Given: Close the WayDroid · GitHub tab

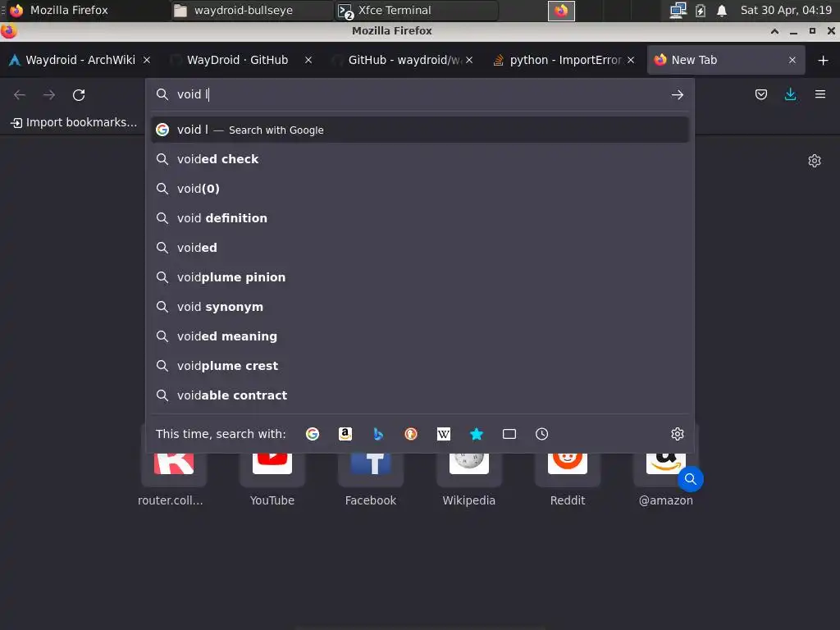Looking at the screenshot, I should [x=308, y=60].
